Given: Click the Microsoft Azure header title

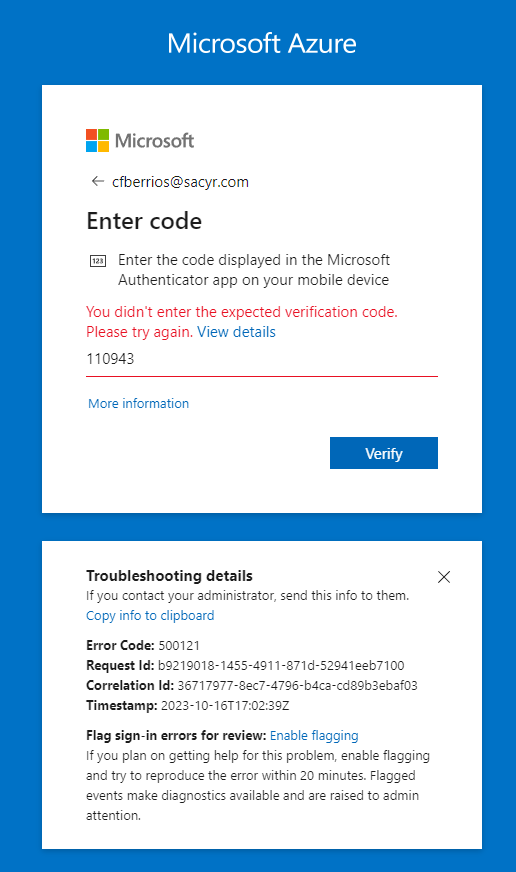Looking at the screenshot, I should coord(262,43).
